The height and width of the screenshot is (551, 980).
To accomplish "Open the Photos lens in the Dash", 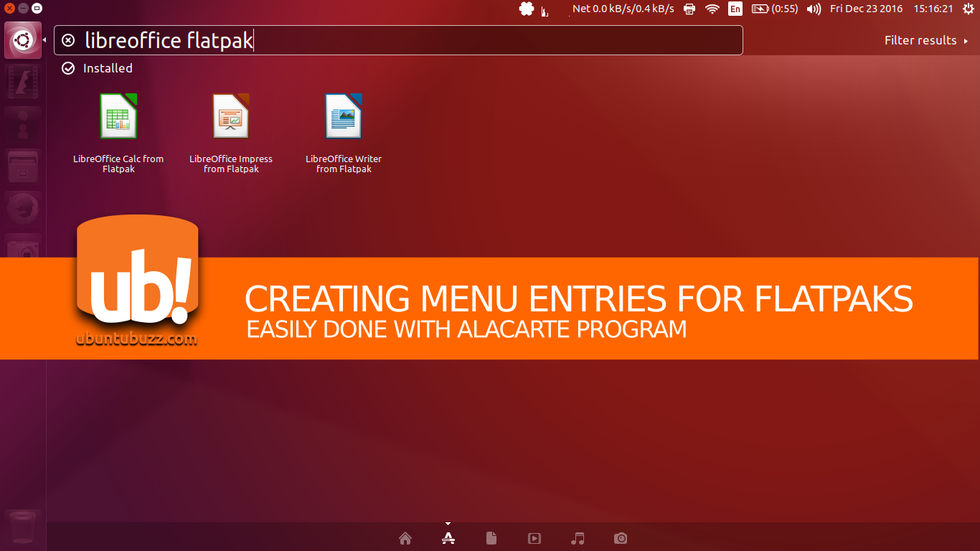I will [x=620, y=537].
